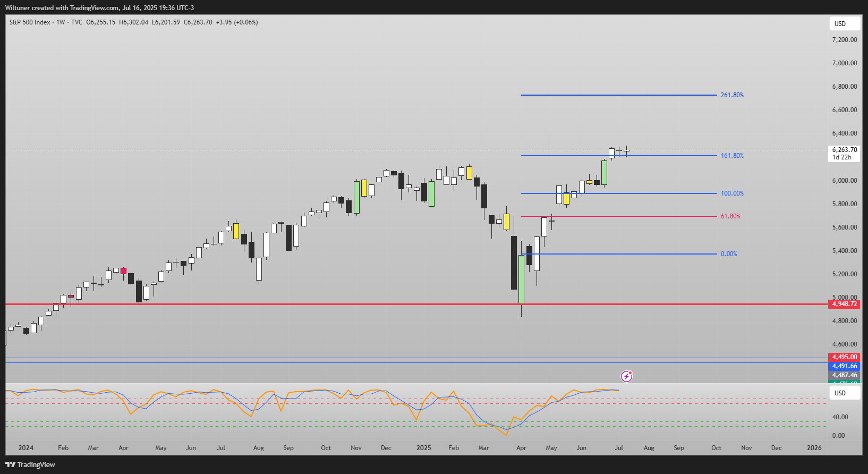Click the S&P 500 Index symbol title
Viewport: 868px width, 474px height.
(30, 22)
